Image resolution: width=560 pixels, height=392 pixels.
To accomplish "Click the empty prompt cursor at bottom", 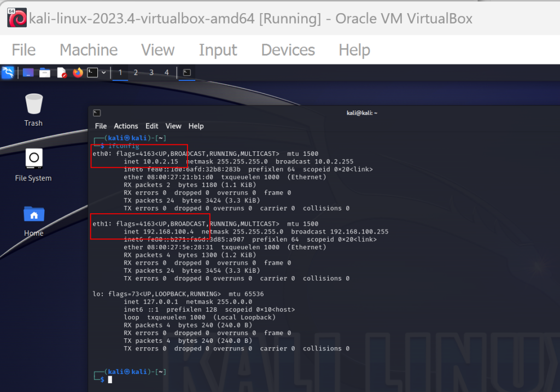I will pyautogui.click(x=110, y=379).
